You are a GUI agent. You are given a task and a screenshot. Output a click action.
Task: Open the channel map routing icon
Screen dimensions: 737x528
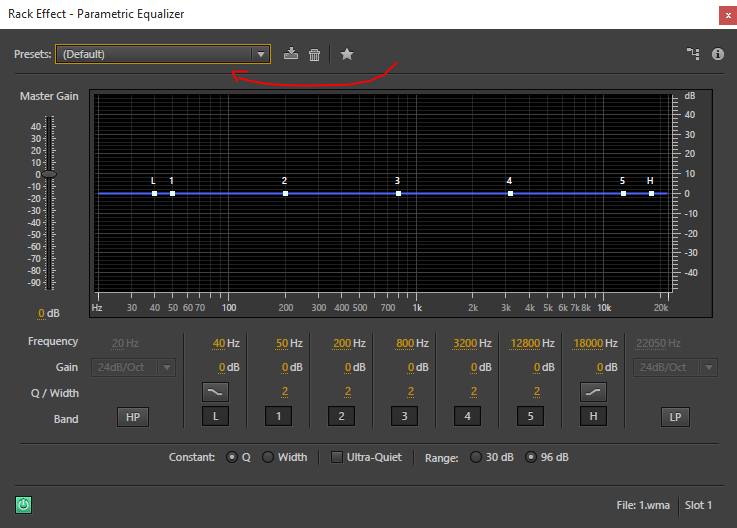pyautogui.click(x=693, y=54)
